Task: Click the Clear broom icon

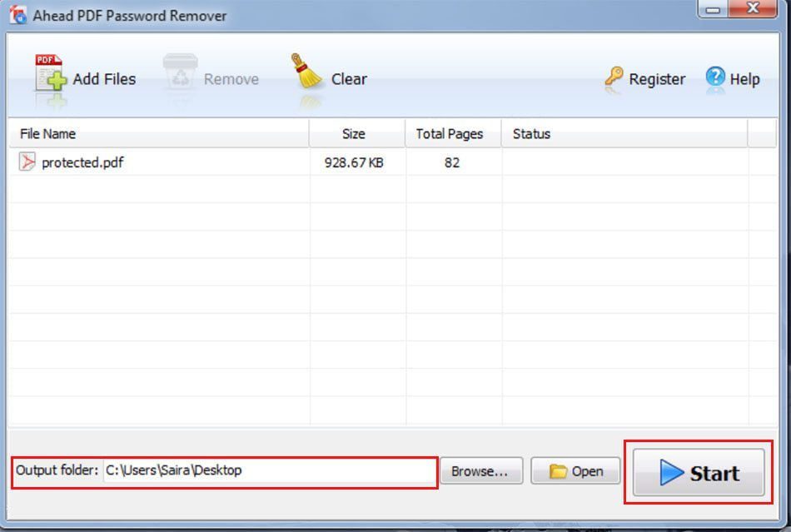Action: (x=306, y=71)
